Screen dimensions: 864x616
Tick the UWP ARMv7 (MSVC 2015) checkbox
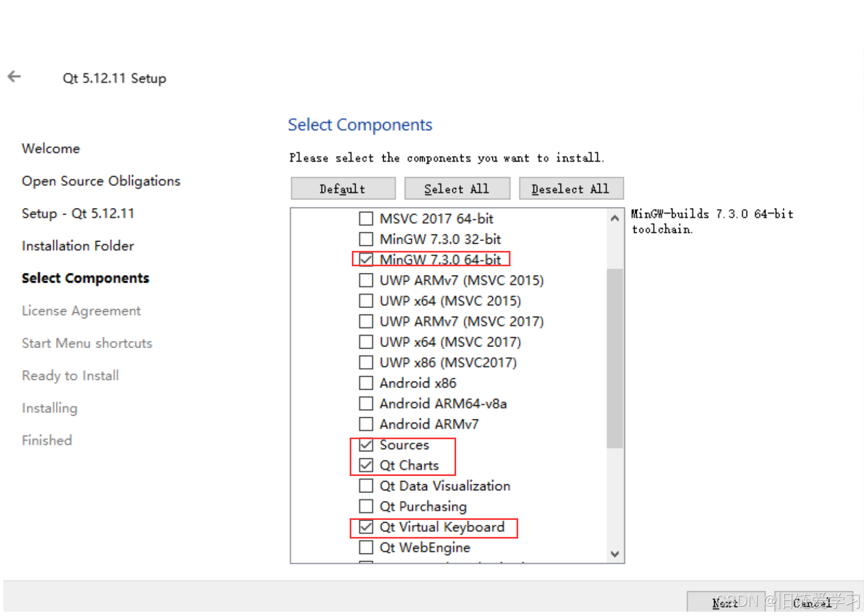pos(366,281)
